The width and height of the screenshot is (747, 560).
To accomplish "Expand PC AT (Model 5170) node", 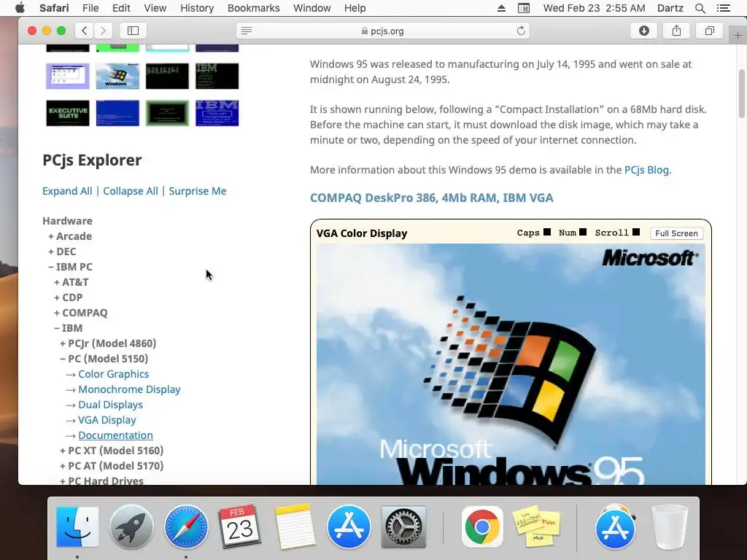I will (x=112, y=466).
